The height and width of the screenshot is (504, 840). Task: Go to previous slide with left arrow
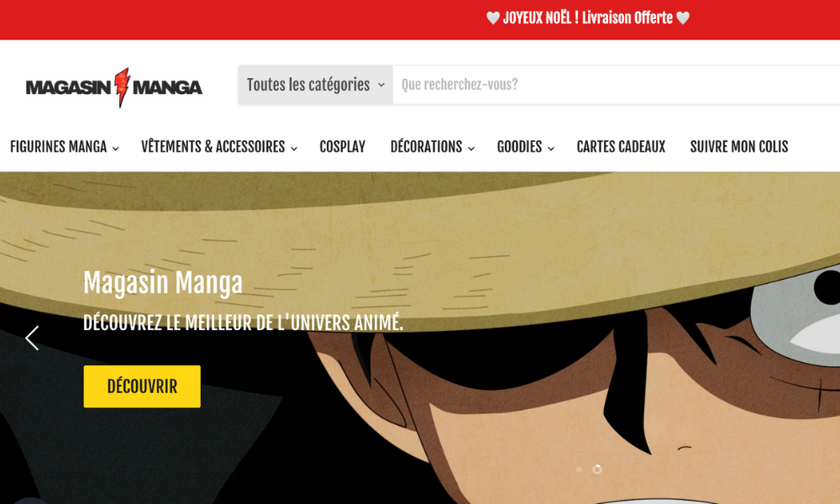coord(32,338)
